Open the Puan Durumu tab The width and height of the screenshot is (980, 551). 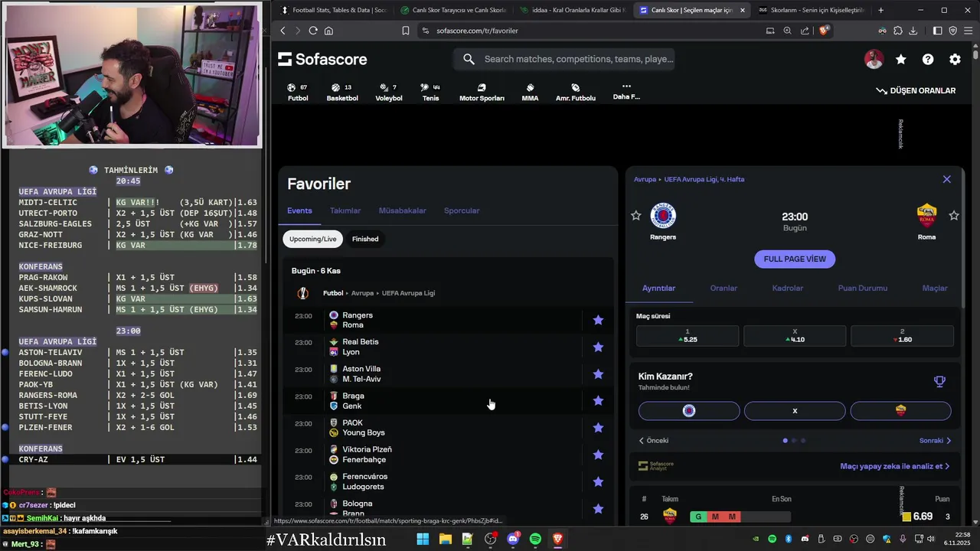coord(863,289)
